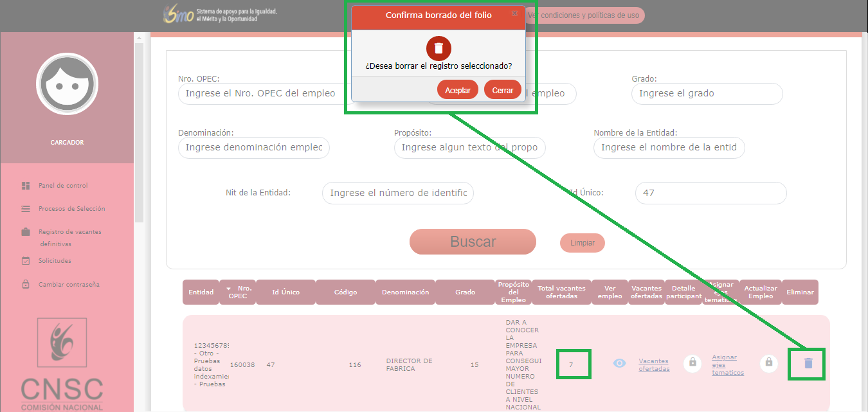Click the lock icon under Detalle participantes
The height and width of the screenshot is (412, 868).
[692, 363]
